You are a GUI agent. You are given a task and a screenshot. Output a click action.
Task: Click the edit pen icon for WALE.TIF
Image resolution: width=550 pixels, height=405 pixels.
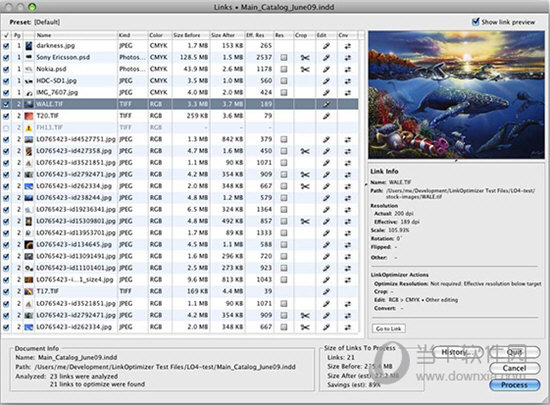(x=326, y=104)
